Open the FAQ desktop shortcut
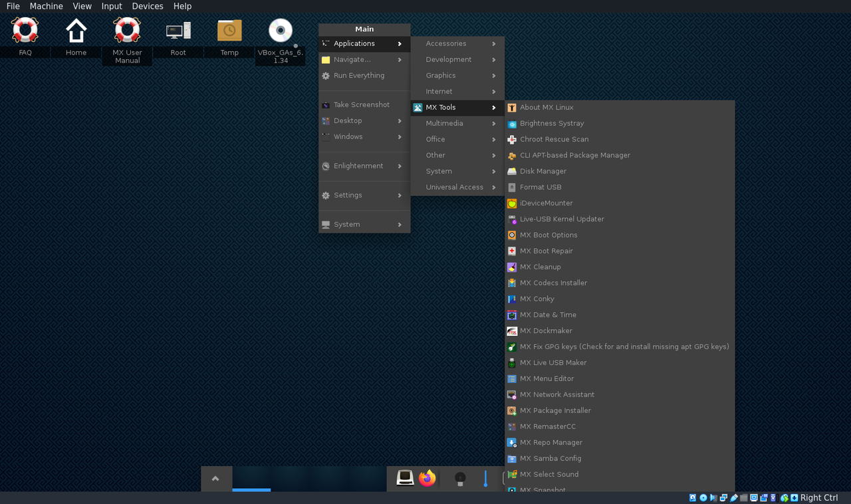The height and width of the screenshot is (504, 851). pos(25,30)
